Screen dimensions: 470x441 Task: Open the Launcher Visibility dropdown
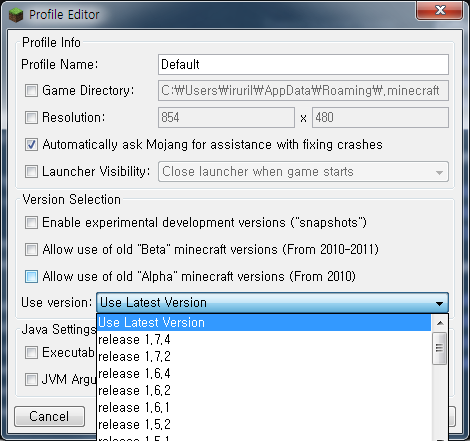tap(303, 172)
